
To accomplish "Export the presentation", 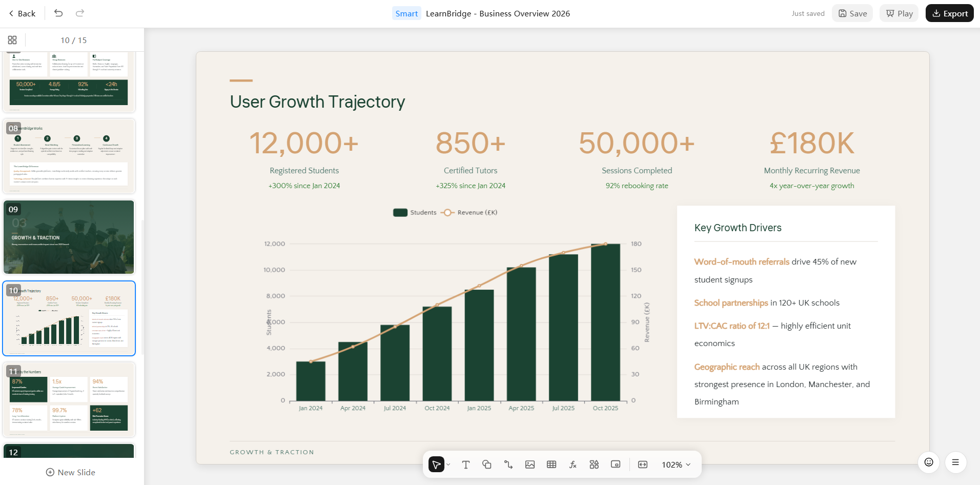I will (950, 13).
